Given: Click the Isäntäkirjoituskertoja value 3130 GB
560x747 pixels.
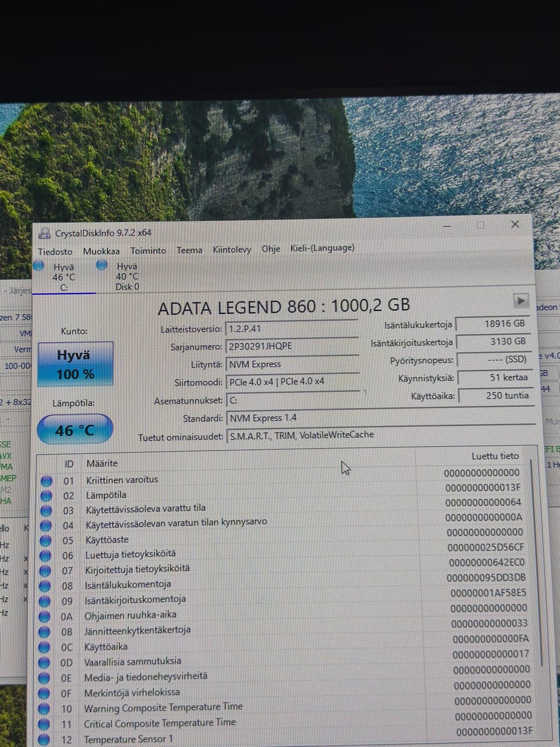Looking at the screenshot, I should (494, 341).
